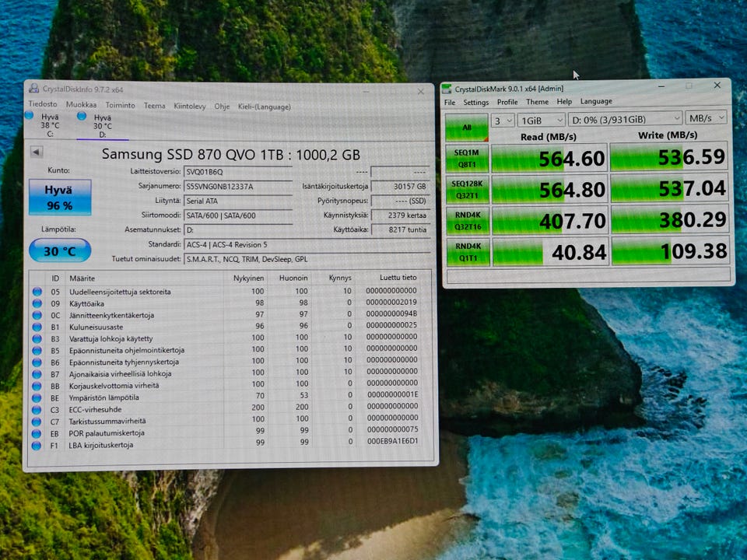Click status icon for row 09 Käyttöaika
This screenshot has width=747, height=560.
[x=37, y=303]
